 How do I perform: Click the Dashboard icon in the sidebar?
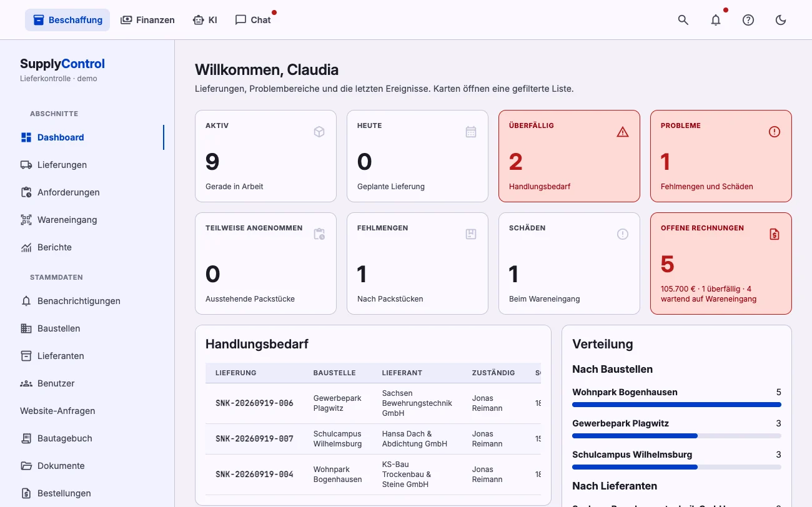point(26,137)
